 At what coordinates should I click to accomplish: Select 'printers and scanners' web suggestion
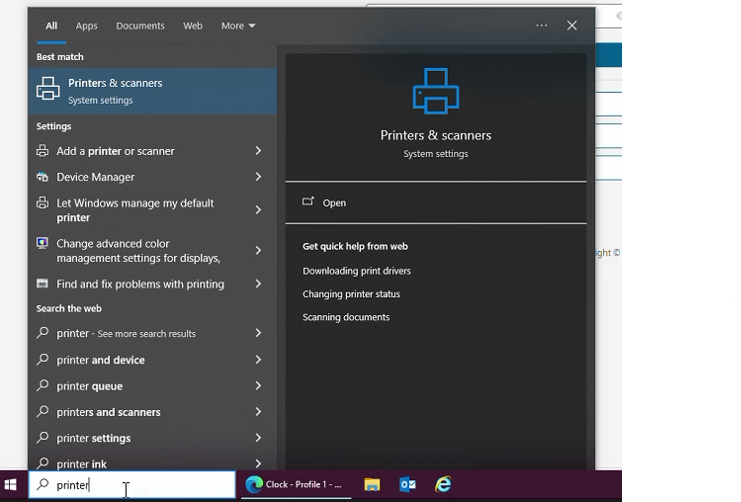coord(108,412)
